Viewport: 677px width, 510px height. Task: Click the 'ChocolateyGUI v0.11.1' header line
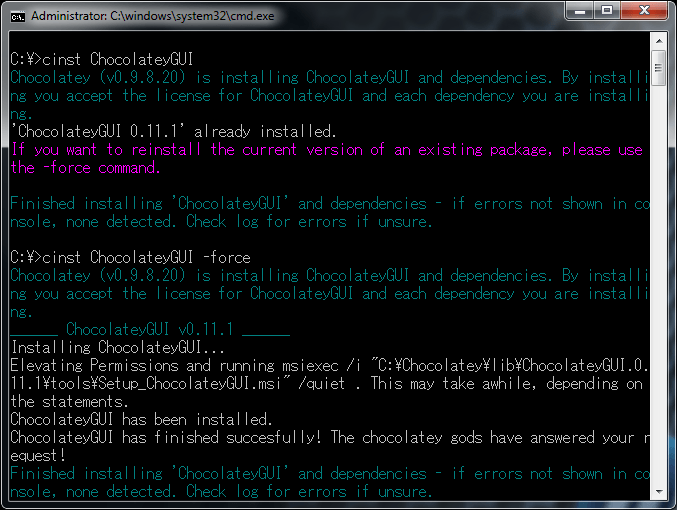[150, 329]
